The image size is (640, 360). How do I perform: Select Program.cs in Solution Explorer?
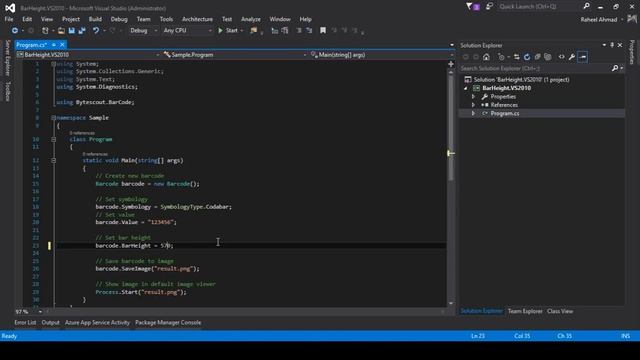pyautogui.click(x=505, y=113)
